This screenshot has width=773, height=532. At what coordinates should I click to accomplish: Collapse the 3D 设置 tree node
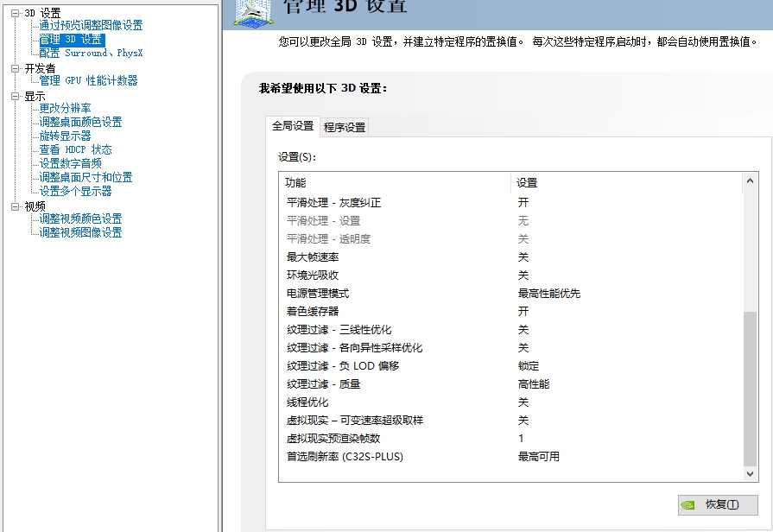16,13
